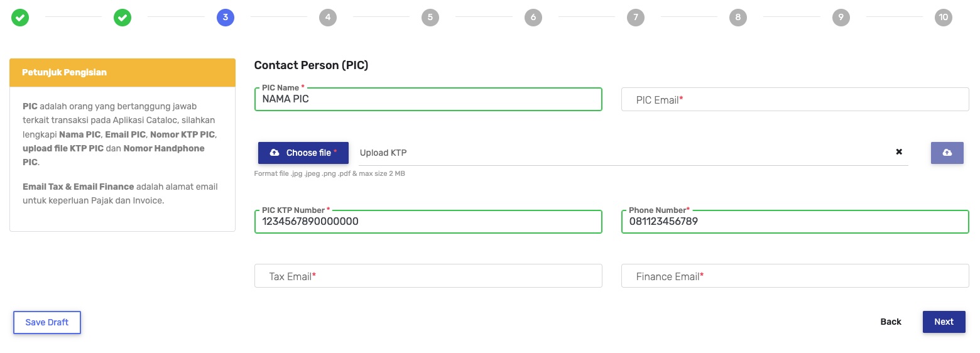Focus the PIC Email field
980x353 pixels.
click(x=795, y=100)
